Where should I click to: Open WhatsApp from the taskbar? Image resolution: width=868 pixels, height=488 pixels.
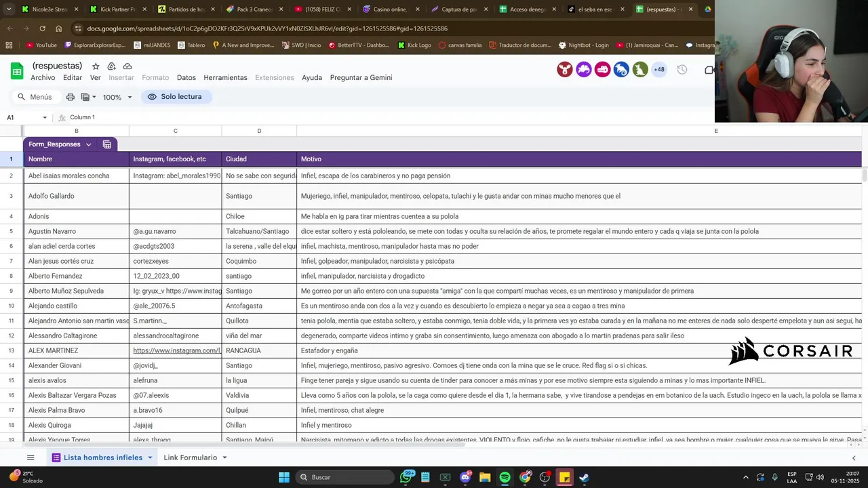(x=406, y=477)
